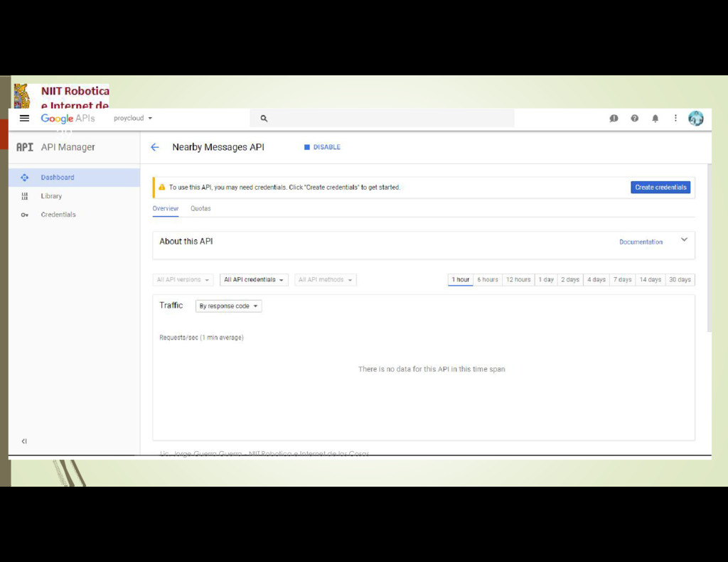Open the send feedback icon
This screenshot has width=728, height=562.
point(614,119)
